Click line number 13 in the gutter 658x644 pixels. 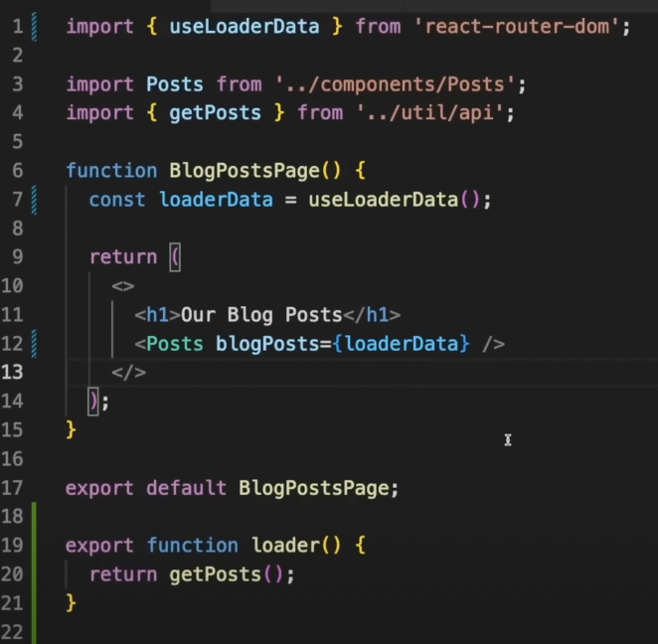point(12,372)
